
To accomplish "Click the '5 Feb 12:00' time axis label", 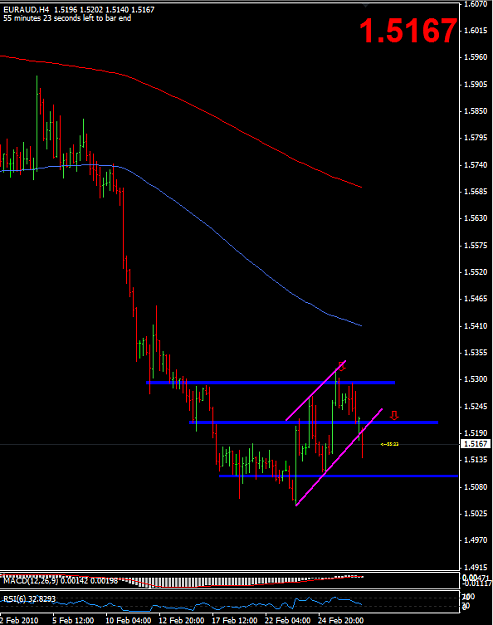I will coord(73,620).
